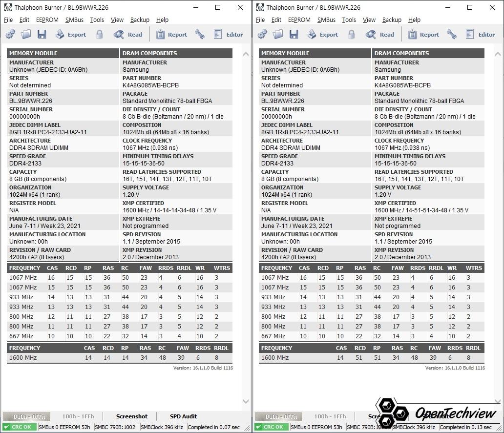
Task: Click 'Completed in 0.07 sec' status text
Action: coord(214,427)
